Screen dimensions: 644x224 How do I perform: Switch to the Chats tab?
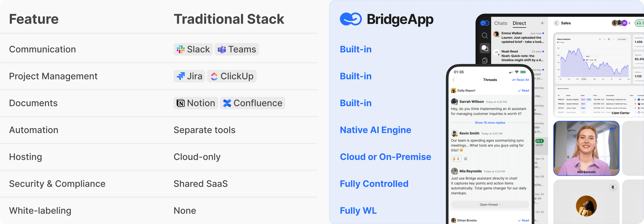point(501,23)
